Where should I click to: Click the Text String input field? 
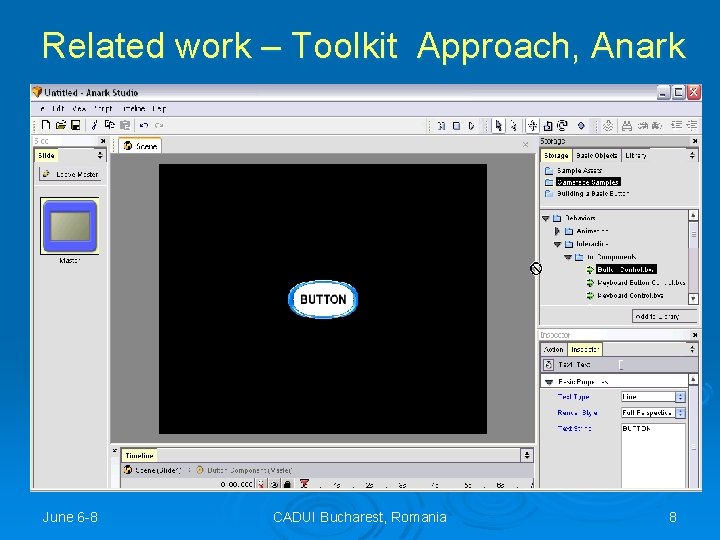pyautogui.click(x=653, y=455)
